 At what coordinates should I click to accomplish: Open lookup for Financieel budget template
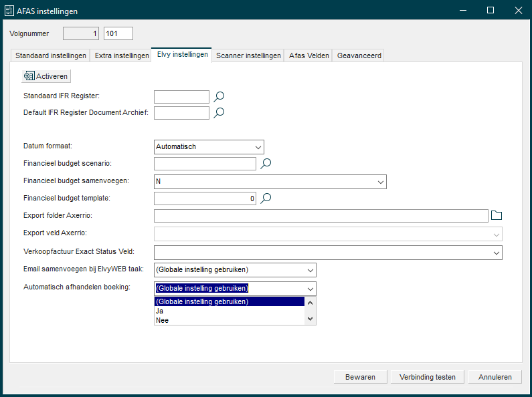266,198
